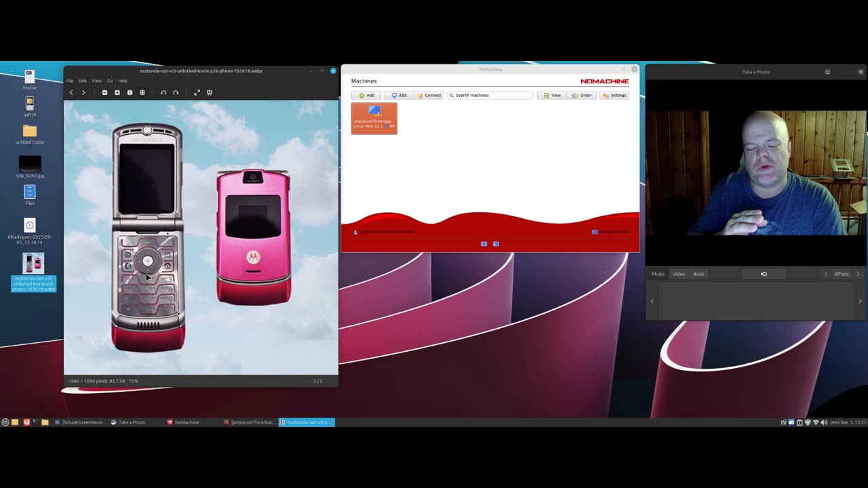Take a photo with camera shutter button
868x488 pixels.
(x=764, y=274)
